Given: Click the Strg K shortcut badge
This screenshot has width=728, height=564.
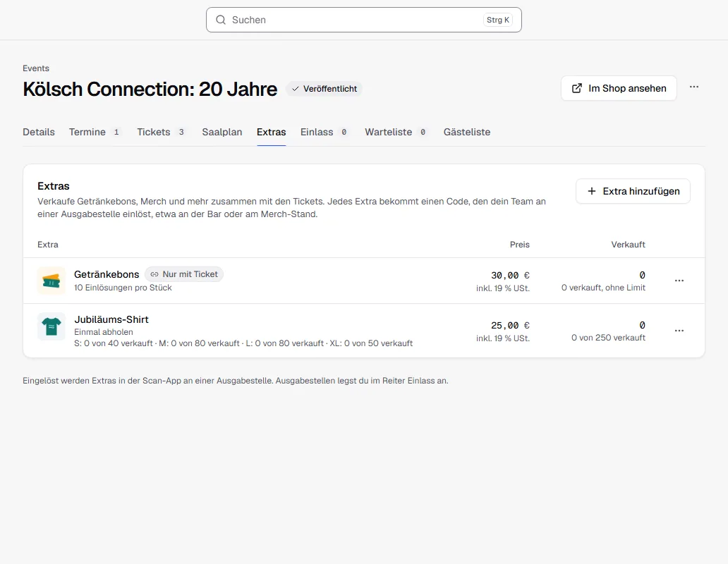Looking at the screenshot, I should 498,20.
